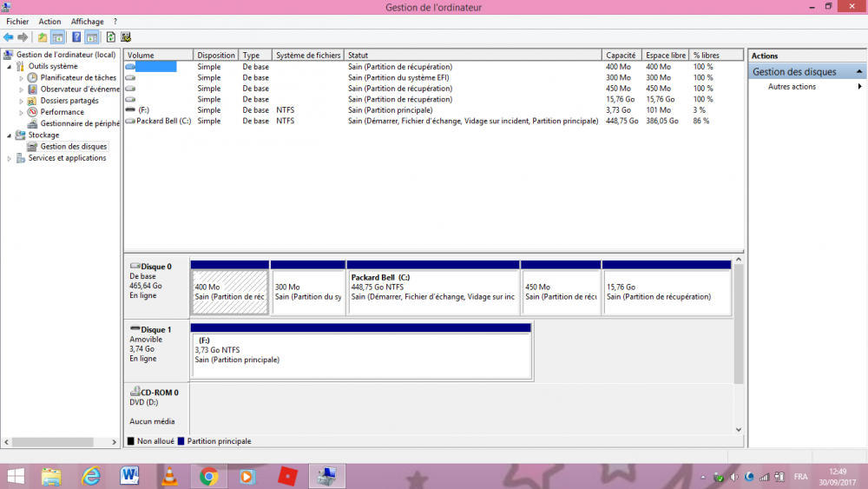Click the safely remove hardware tray icon

(x=719, y=477)
